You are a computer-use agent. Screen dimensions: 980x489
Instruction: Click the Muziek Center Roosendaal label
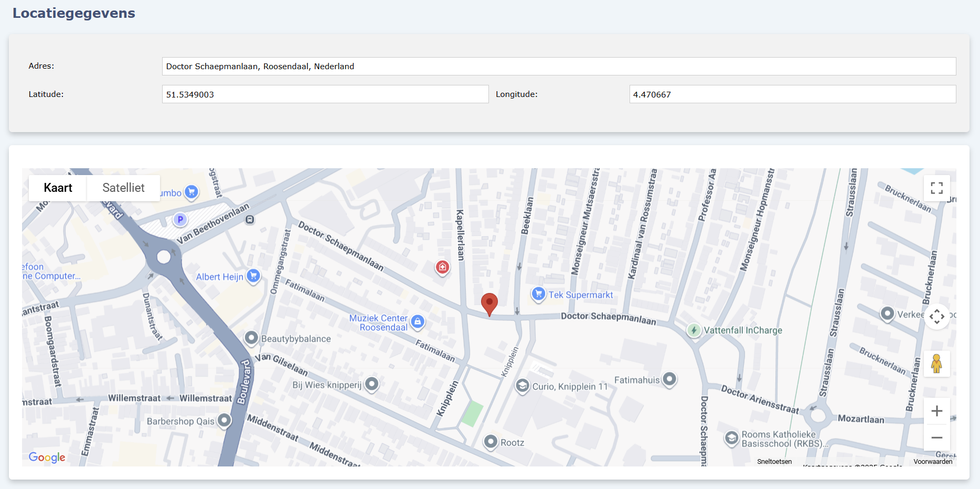click(x=378, y=323)
